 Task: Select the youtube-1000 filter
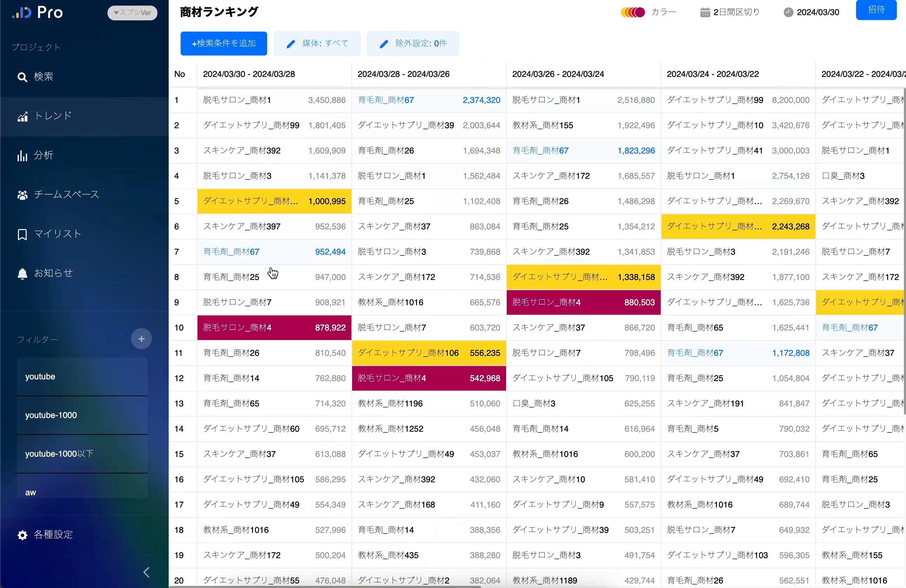82,415
